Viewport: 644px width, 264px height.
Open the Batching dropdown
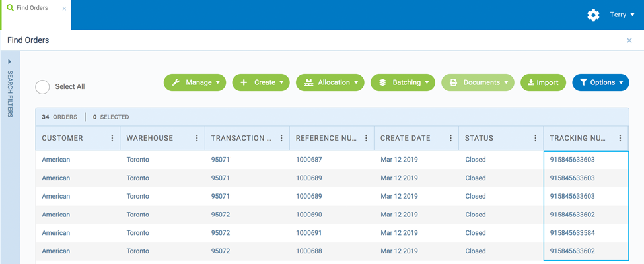click(402, 82)
